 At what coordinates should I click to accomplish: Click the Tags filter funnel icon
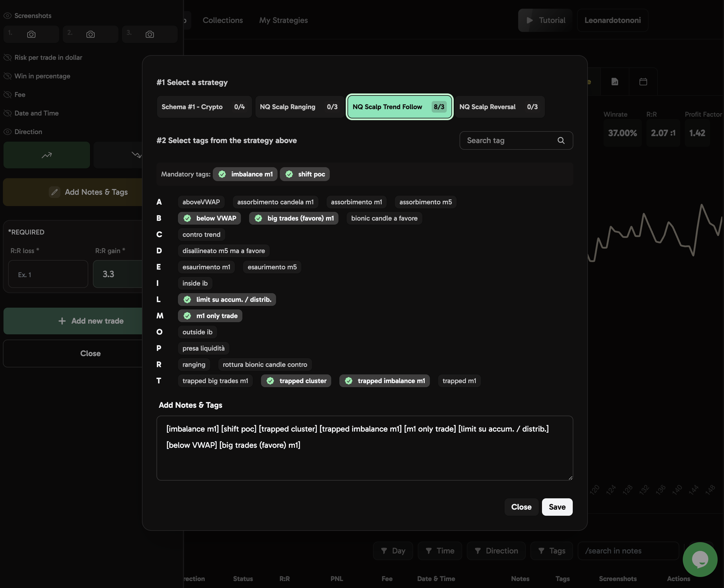pos(541,551)
